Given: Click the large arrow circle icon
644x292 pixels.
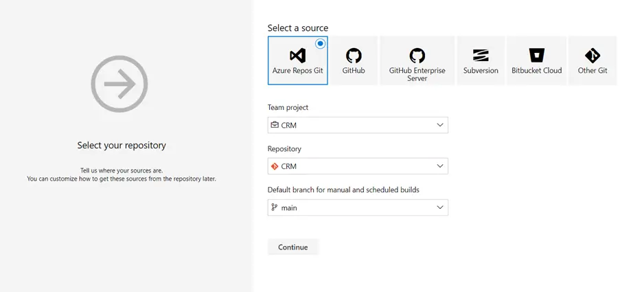Looking at the screenshot, I should [x=119, y=84].
